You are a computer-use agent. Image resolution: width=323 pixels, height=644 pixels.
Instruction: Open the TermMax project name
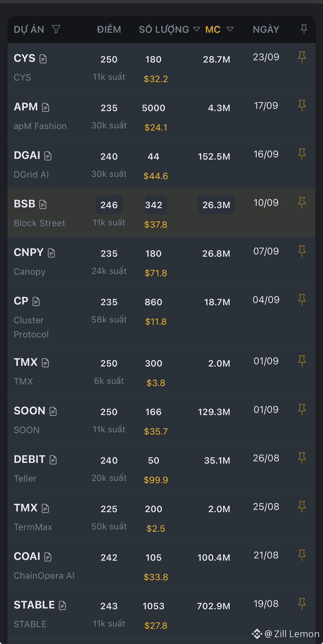[33, 527]
